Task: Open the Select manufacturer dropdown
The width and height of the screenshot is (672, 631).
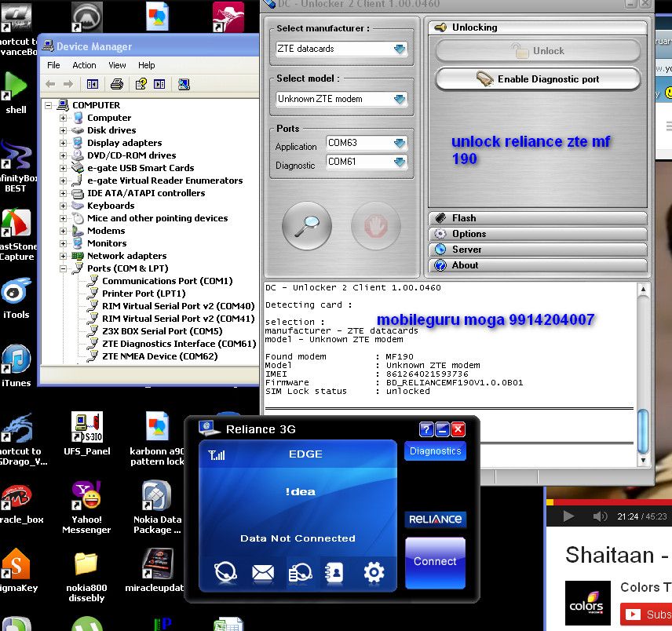Action: (400, 49)
